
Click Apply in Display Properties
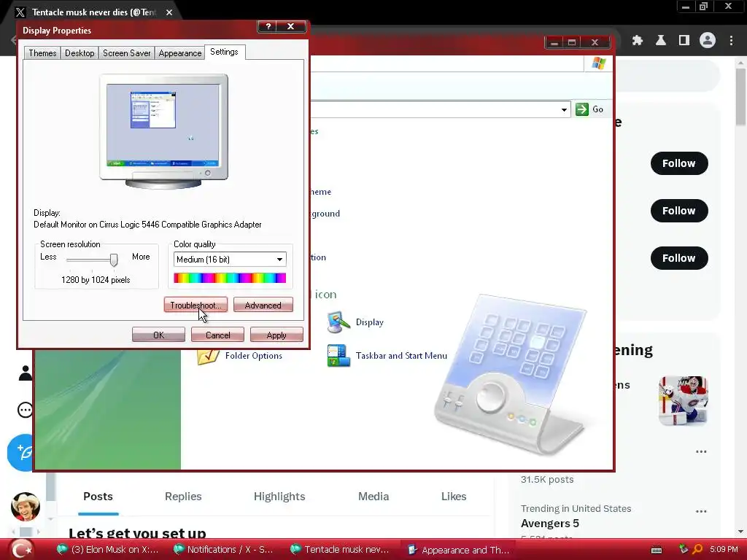276,335
